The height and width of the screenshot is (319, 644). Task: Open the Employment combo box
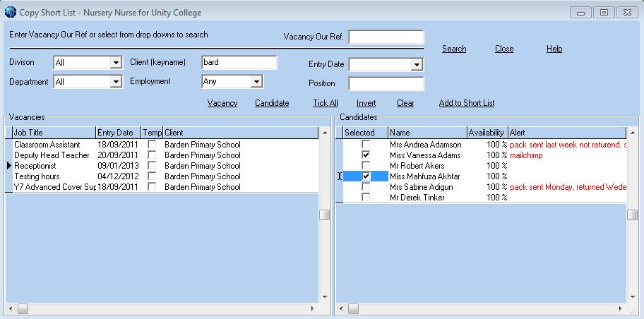[x=257, y=81]
